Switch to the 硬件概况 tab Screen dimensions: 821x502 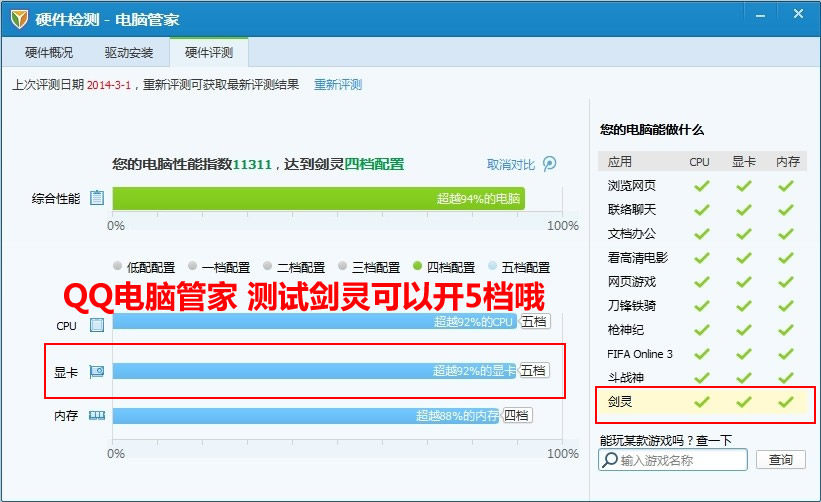[49, 52]
